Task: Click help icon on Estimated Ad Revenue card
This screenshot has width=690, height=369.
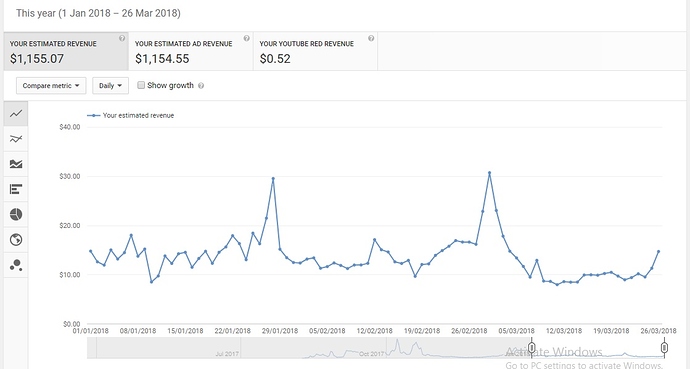Action: tap(246, 38)
